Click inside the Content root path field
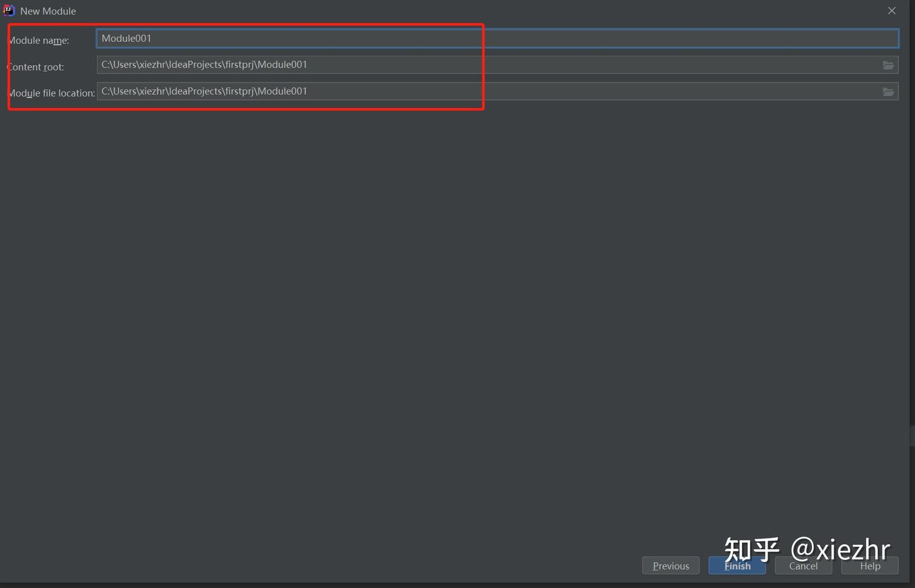Image resolution: width=915 pixels, height=588 pixels. (x=381, y=64)
